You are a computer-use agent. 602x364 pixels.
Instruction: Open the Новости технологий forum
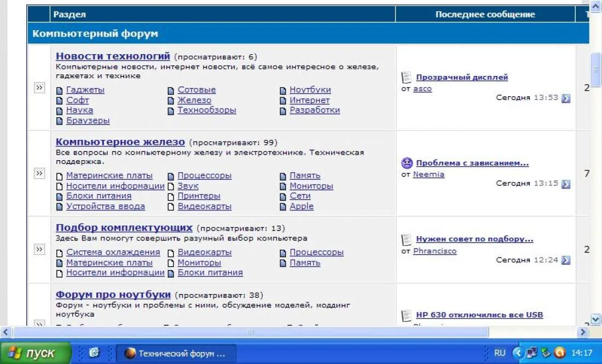pos(113,56)
